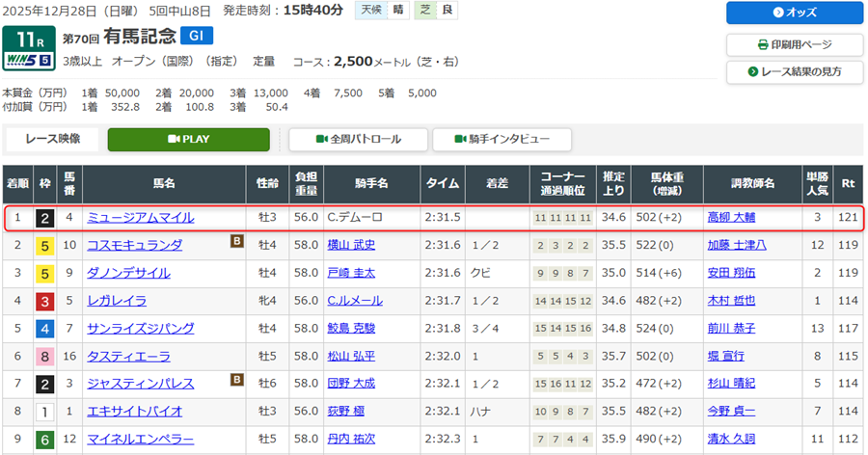The width and height of the screenshot is (868, 455).
Task: Click body weight 522(0) for コスモキュランダ
Action: tap(654, 245)
